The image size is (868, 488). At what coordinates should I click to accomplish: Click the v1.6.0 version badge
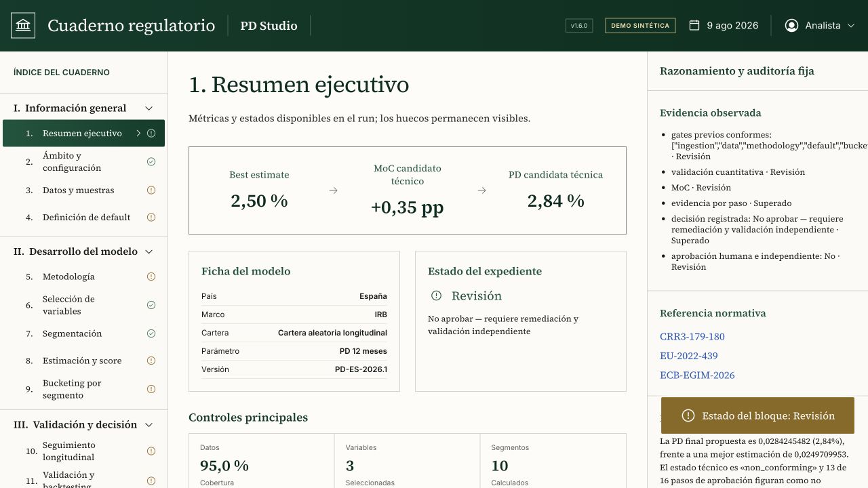point(579,26)
